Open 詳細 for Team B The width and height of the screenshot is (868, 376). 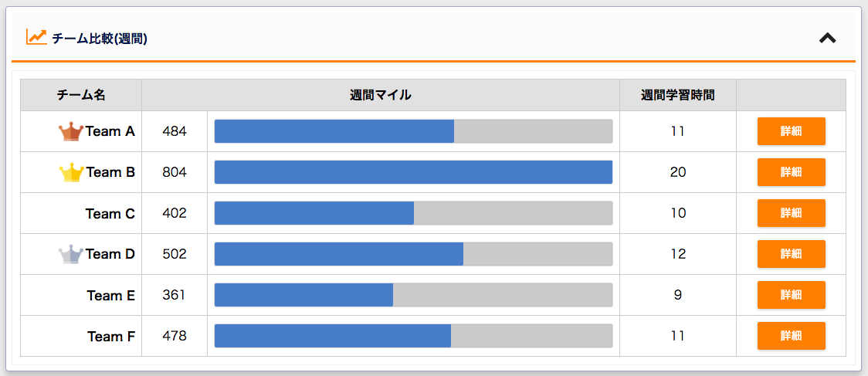(x=791, y=172)
